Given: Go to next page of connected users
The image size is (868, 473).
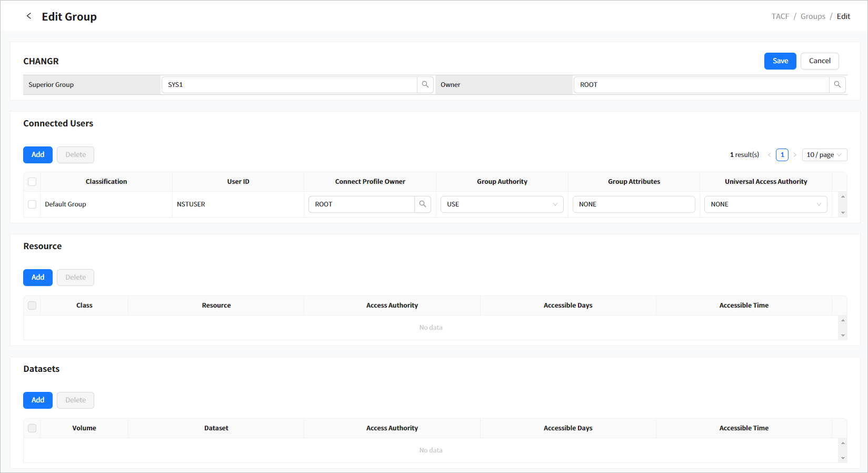Looking at the screenshot, I should 795,155.
